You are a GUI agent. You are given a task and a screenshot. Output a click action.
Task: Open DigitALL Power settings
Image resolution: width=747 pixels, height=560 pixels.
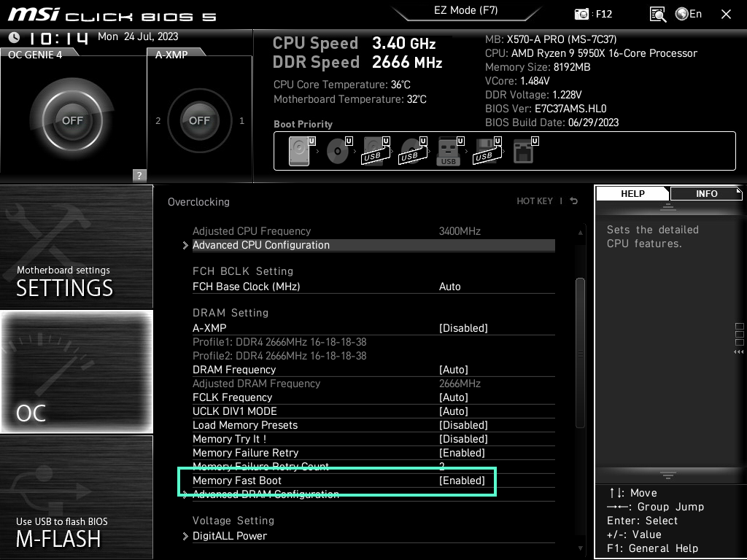(x=230, y=535)
